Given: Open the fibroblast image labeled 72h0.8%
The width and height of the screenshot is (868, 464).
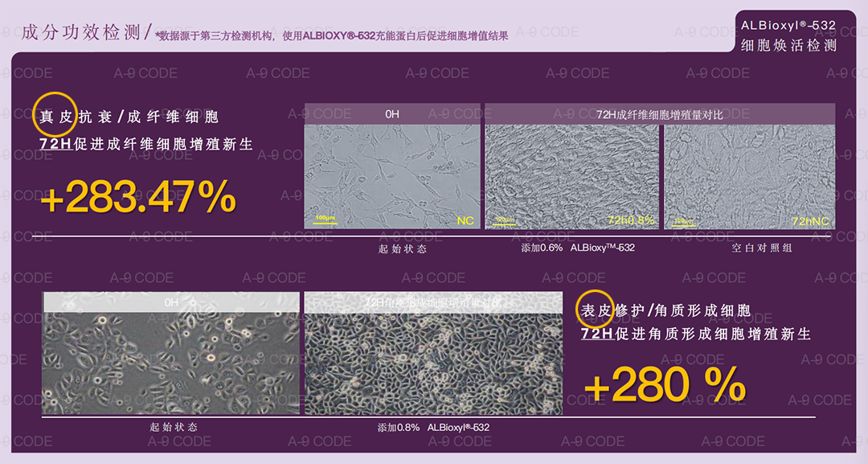Looking at the screenshot, I should pyautogui.click(x=572, y=177).
